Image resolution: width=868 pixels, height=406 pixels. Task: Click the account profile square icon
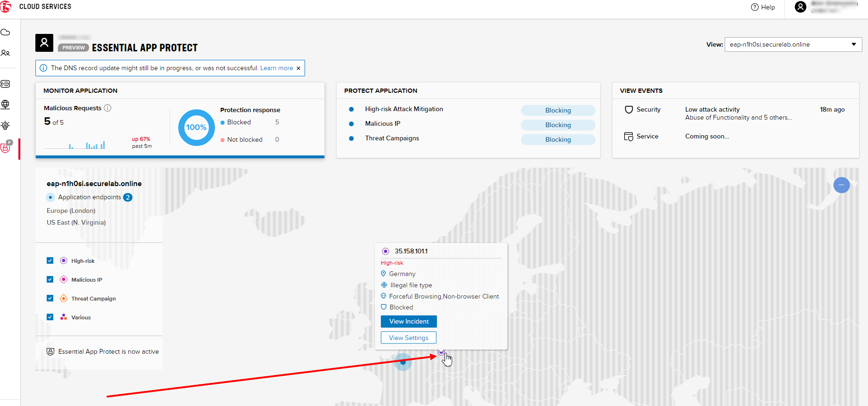[44, 43]
